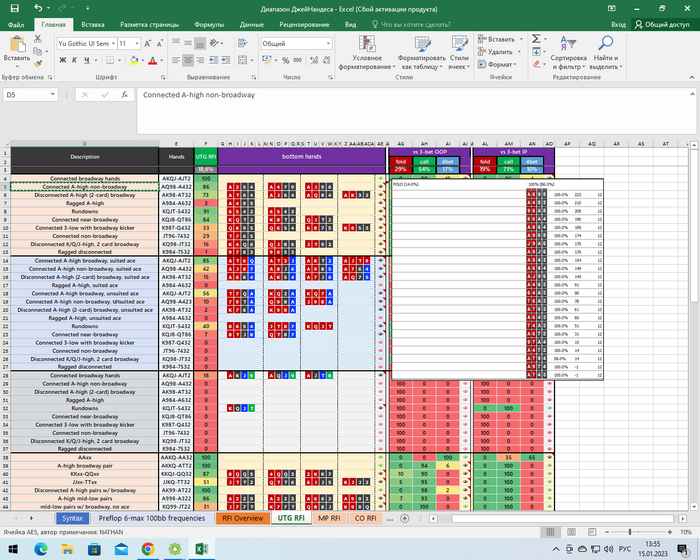This screenshot has width=700, height=560.
Task: Open the font name dropdown
Action: pyautogui.click(x=113, y=43)
